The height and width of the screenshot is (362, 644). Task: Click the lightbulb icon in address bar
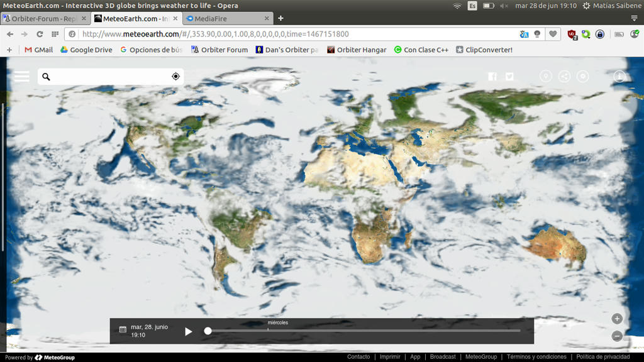(537, 34)
